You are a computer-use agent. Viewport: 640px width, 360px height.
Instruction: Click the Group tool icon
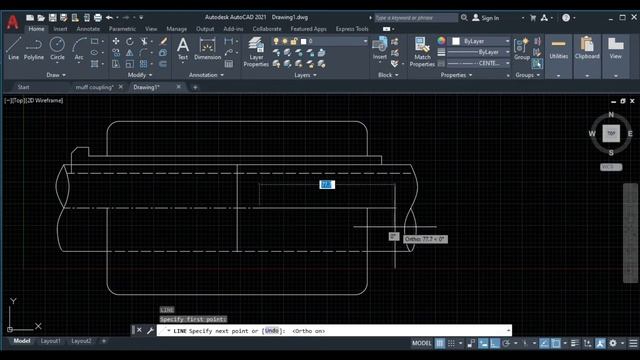click(x=522, y=49)
